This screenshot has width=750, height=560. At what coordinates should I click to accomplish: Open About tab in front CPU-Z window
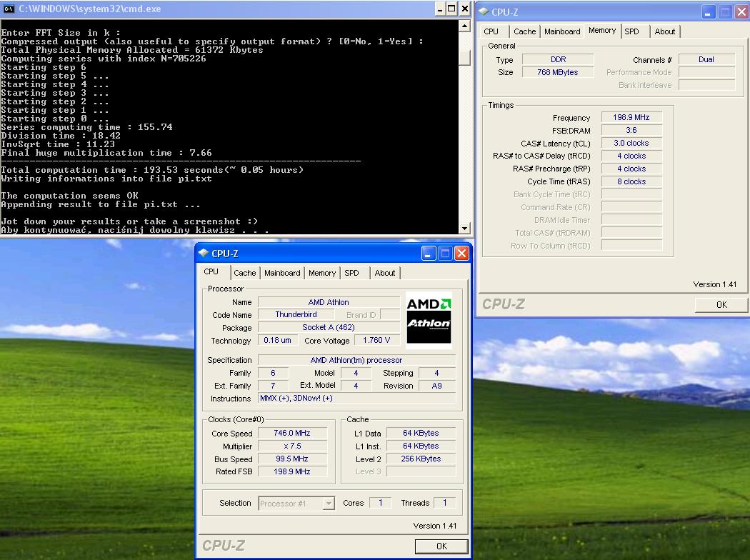(x=384, y=273)
